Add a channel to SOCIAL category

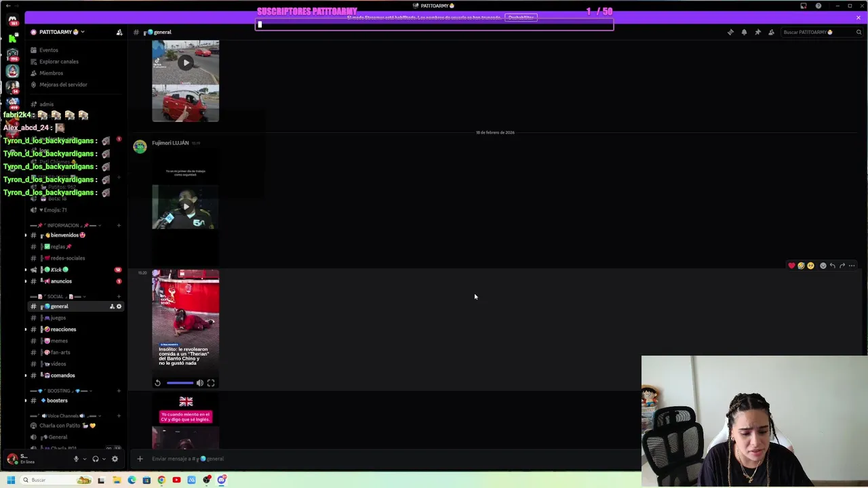tap(119, 296)
